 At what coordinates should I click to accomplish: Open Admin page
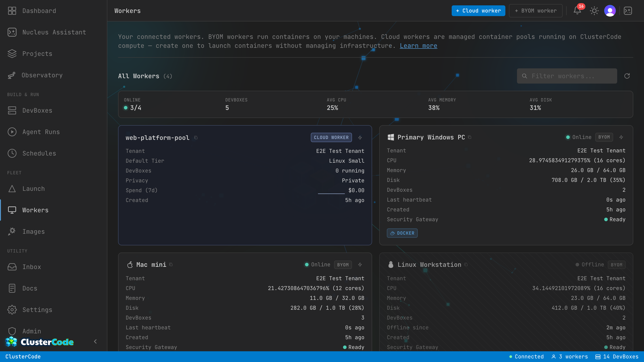(x=53, y=331)
